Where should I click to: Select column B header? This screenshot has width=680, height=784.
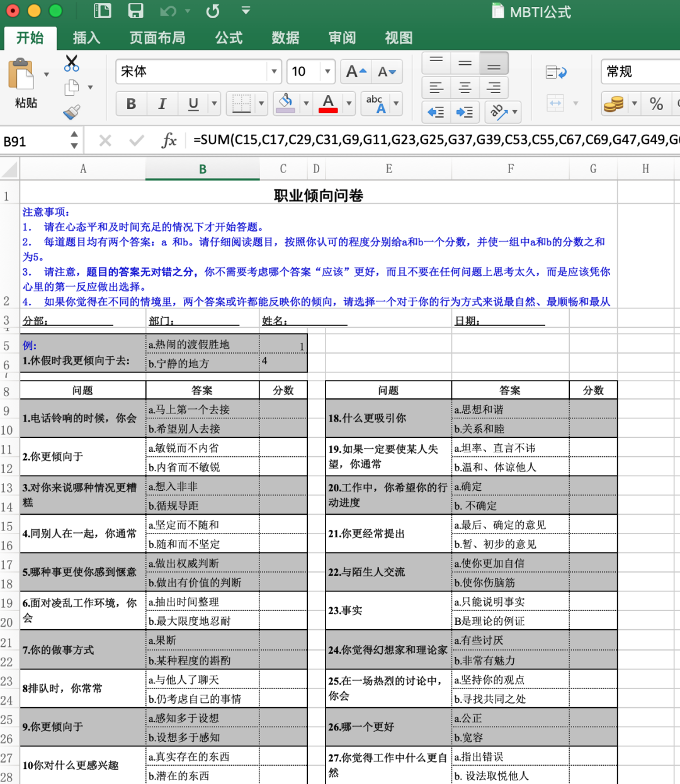pos(203,169)
